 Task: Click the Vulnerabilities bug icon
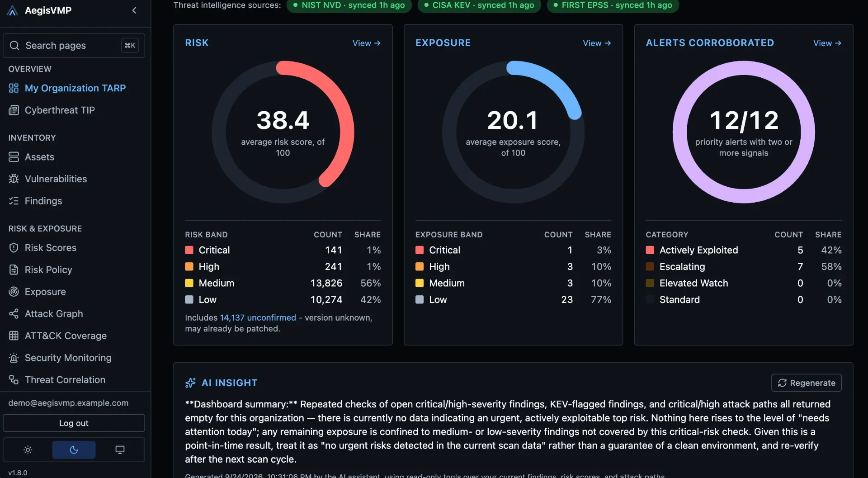(14, 179)
